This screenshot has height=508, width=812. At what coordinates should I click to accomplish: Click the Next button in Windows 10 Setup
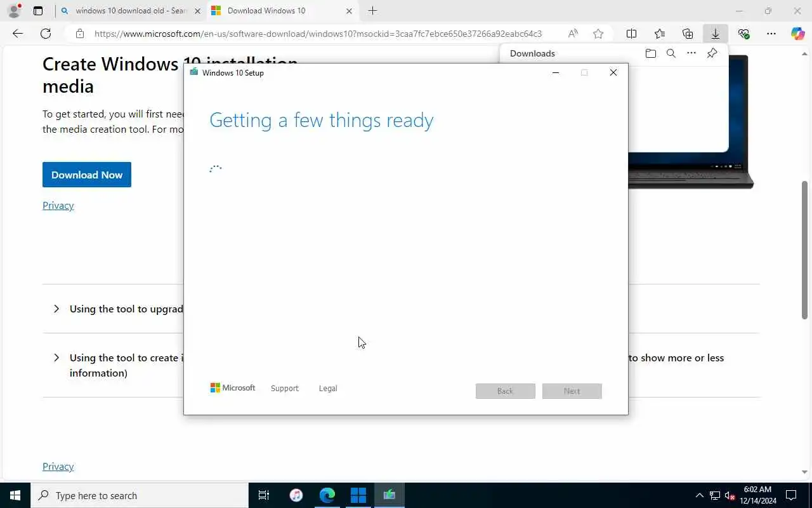(572, 391)
